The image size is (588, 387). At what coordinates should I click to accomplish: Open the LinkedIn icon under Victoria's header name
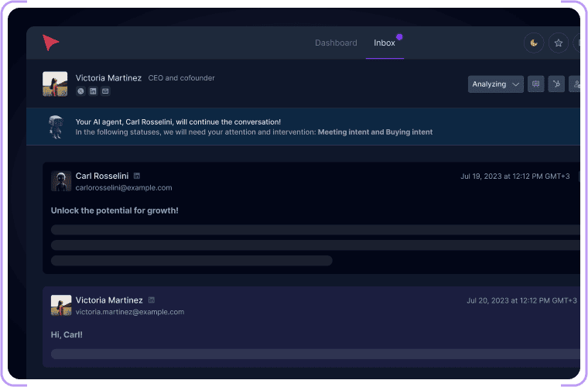(93, 91)
